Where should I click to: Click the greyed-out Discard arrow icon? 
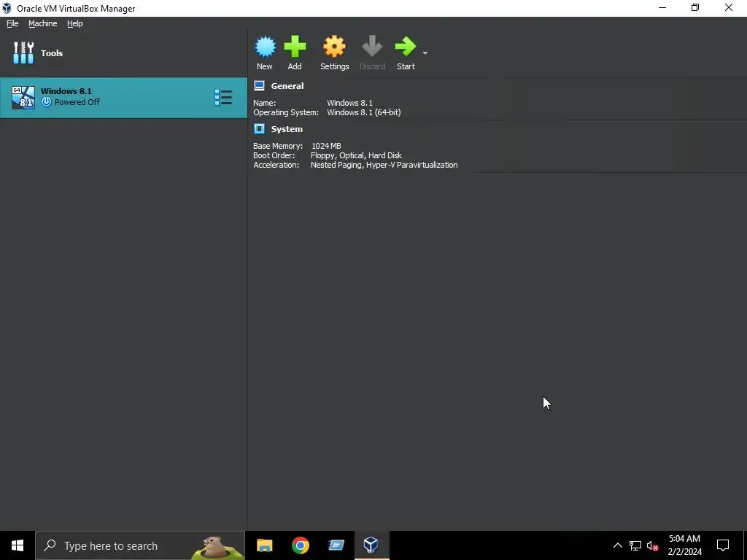(x=372, y=46)
